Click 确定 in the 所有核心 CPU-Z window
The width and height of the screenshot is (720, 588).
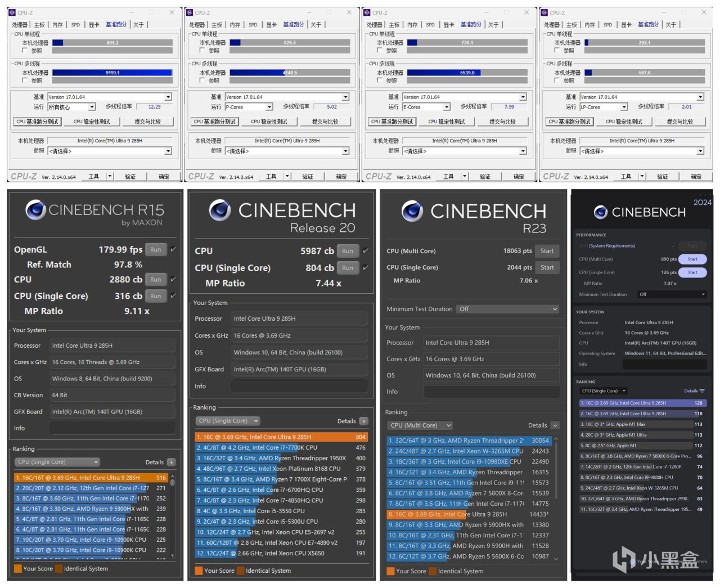[x=164, y=177]
